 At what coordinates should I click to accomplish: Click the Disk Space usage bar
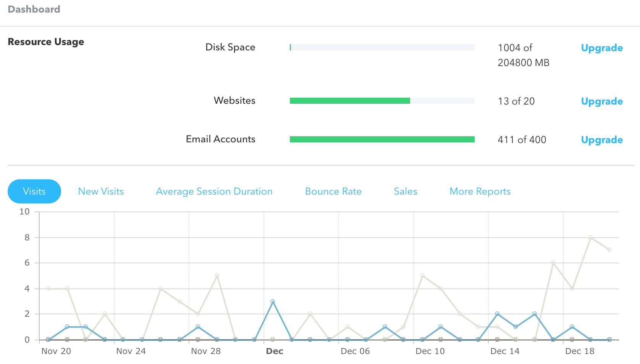coord(382,47)
